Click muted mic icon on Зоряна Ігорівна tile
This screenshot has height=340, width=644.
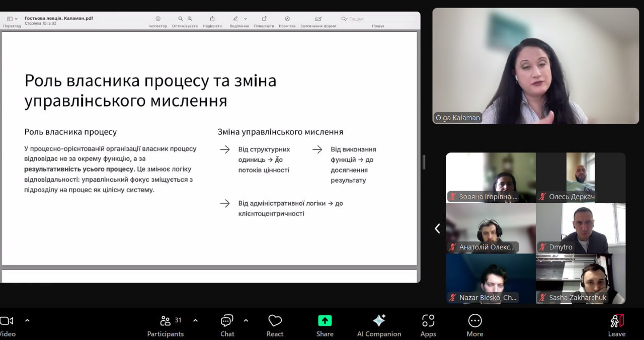(453, 197)
